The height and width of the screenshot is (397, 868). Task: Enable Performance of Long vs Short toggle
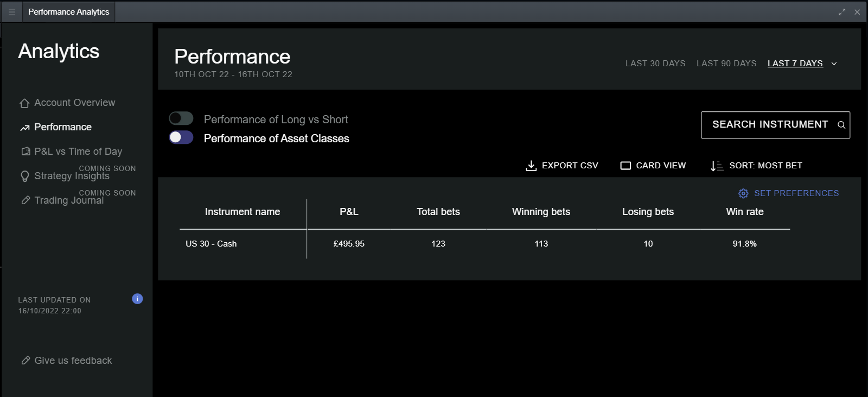tap(181, 118)
